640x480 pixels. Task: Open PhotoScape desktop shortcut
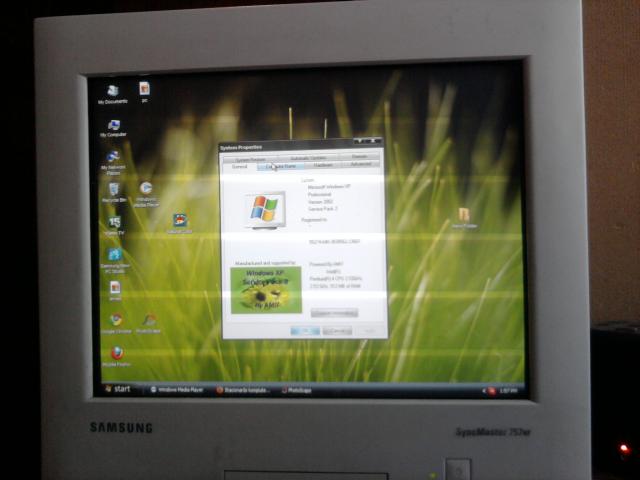tap(148, 320)
